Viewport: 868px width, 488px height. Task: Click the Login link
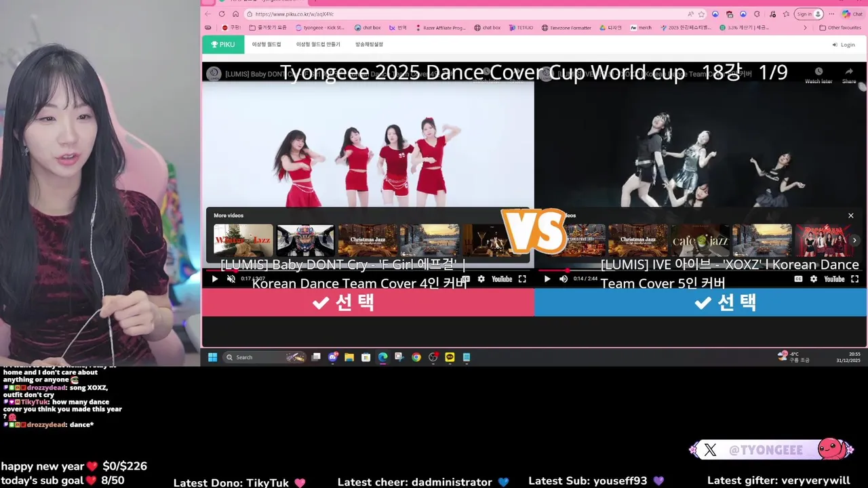844,45
